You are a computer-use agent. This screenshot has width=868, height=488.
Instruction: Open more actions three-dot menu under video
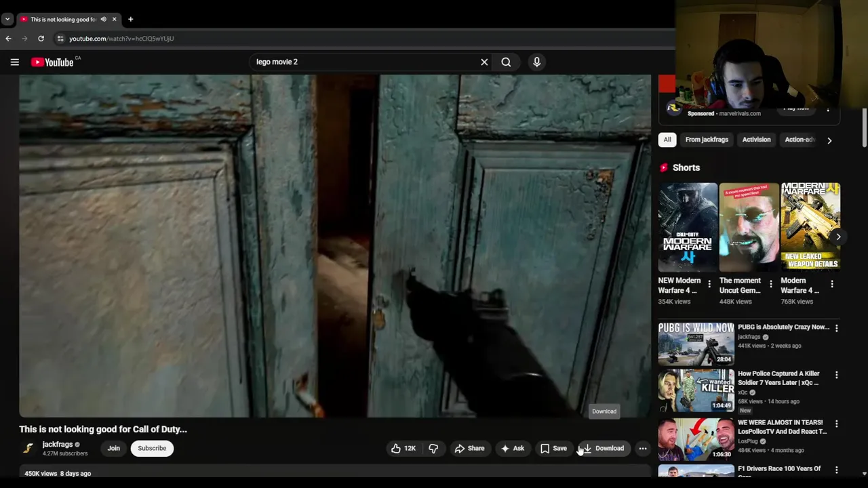tap(643, 448)
